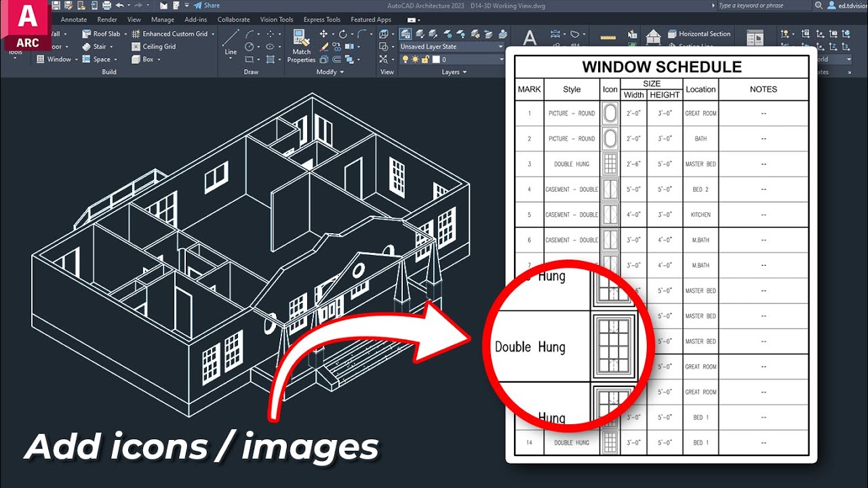Switch to the Vision Tools ribbon tab

click(x=277, y=20)
